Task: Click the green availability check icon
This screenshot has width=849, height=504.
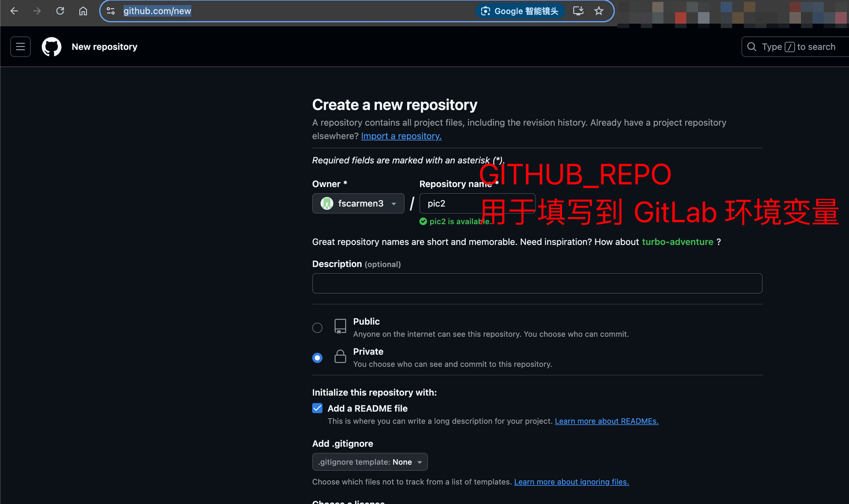Action: (x=423, y=221)
